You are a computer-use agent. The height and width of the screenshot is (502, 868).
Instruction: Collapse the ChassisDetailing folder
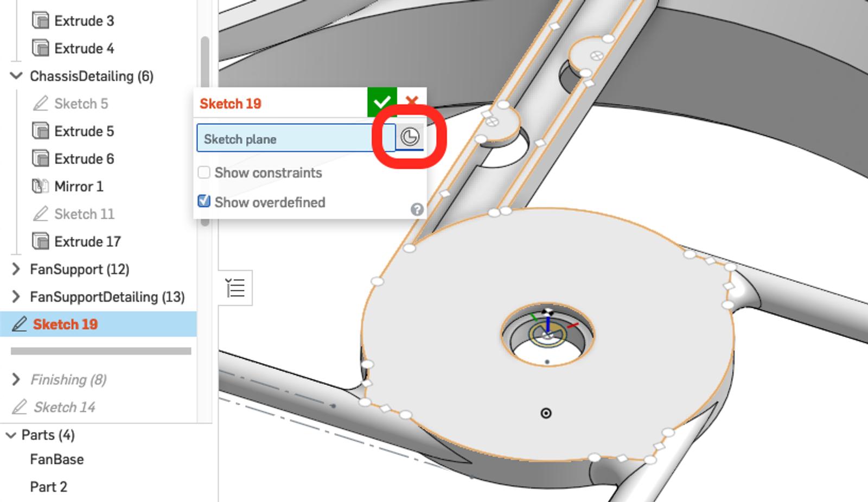coord(16,76)
